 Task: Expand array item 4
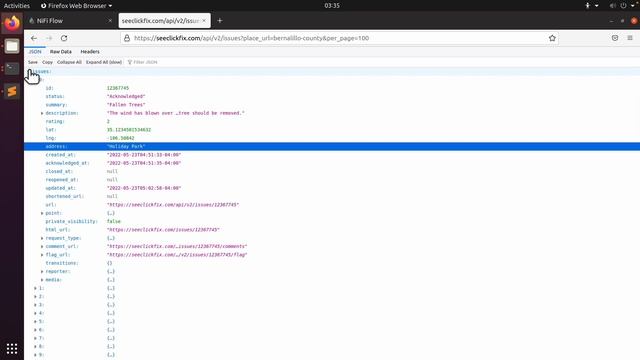[x=36, y=313]
